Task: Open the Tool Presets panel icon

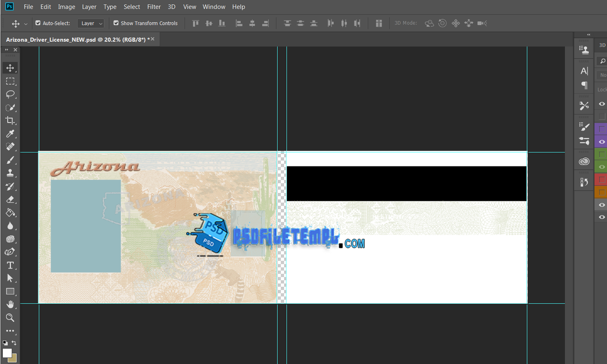Action: coord(584,106)
